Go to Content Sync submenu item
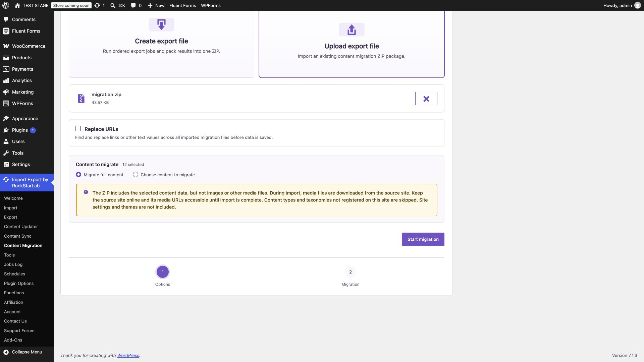Image resolution: width=644 pixels, height=362 pixels. [17, 236]
